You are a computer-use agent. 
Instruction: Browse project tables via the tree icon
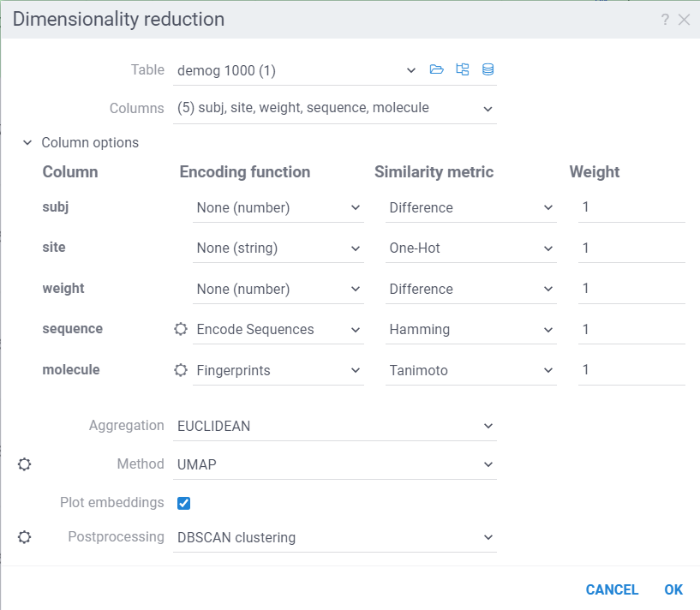(x=463, y=69)
